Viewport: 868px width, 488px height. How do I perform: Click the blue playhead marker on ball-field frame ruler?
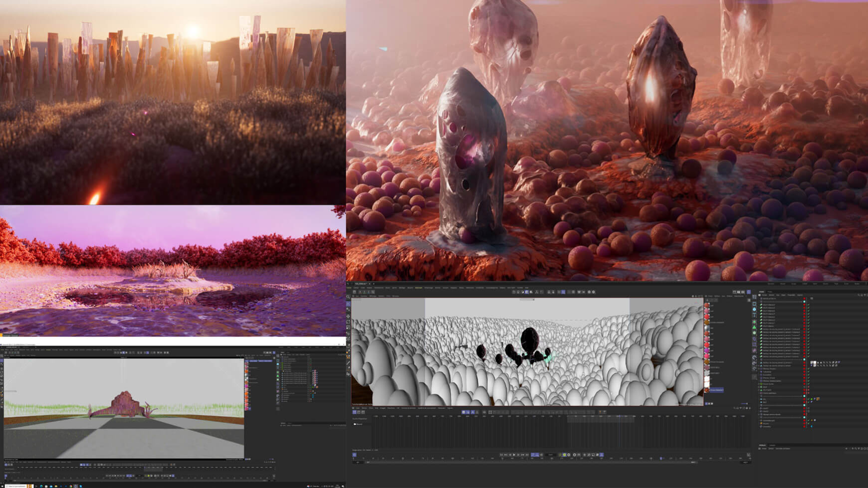661,458
